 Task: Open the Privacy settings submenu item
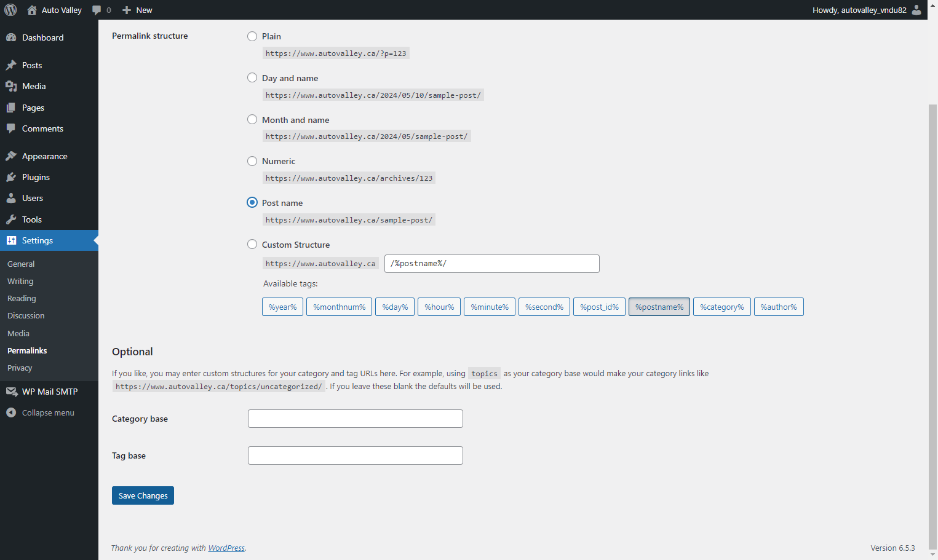[x=20, y=368]
